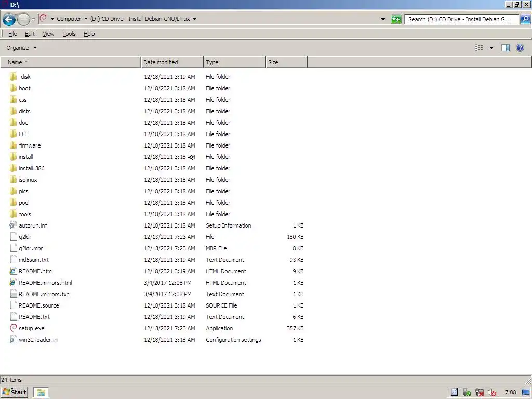532x399 pixels.
Task: Select the g2ldr.mbr file name
Action: coord(31,248)
